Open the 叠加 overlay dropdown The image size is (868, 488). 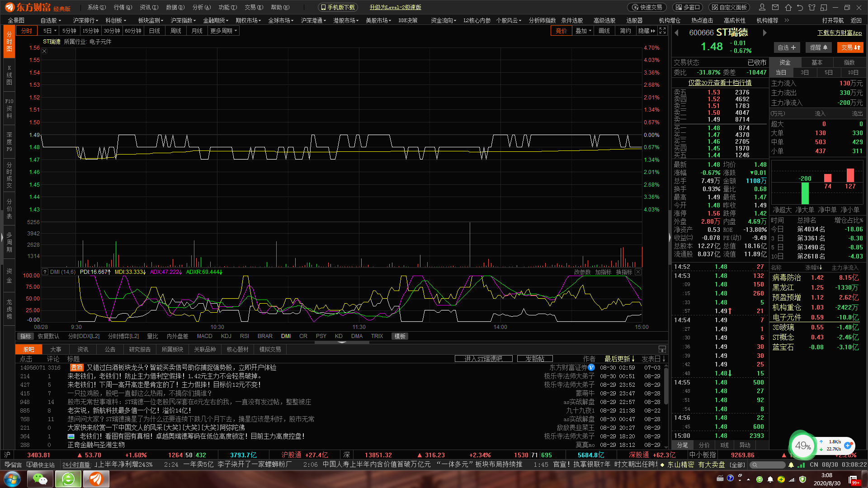click(583, 31)
